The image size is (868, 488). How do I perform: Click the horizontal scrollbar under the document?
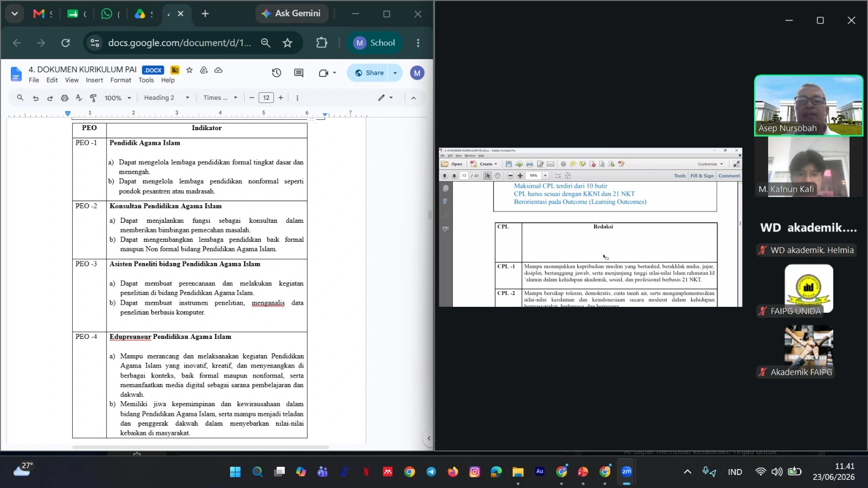[x=201, y=447]
